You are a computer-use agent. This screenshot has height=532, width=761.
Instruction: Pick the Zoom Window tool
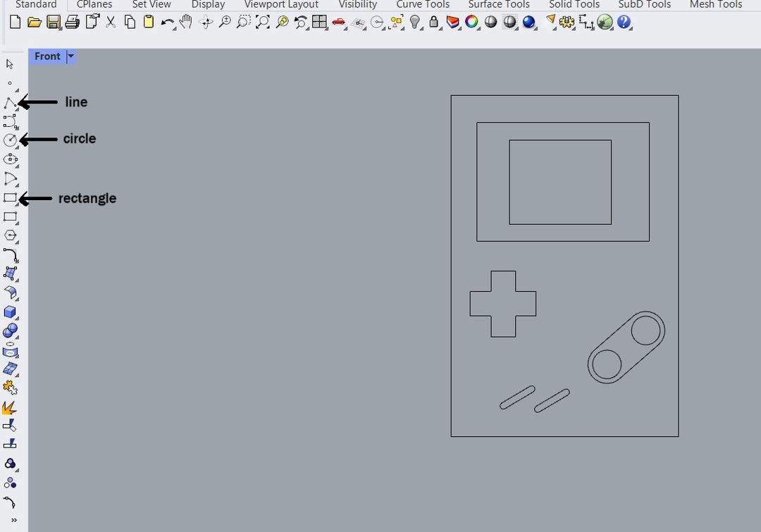(243, 23)
